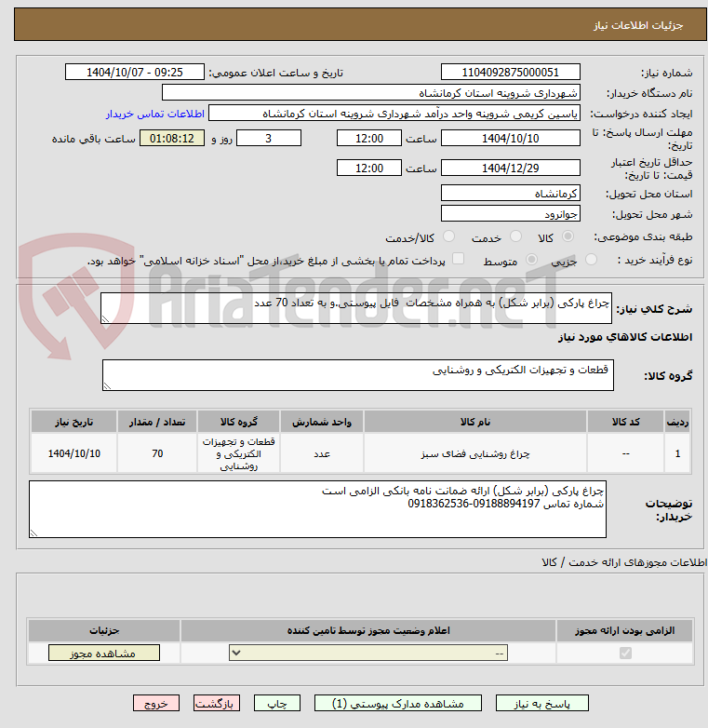The height and width of the screenshot is (728, 708).
Task: Click the table date cell 1404/10/10
Action: coord(73,453)
